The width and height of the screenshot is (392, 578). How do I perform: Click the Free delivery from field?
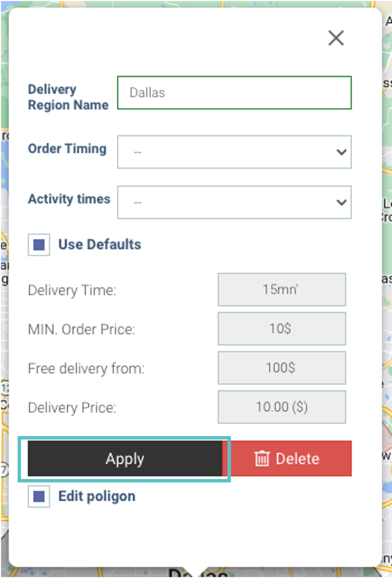[282, 368]
